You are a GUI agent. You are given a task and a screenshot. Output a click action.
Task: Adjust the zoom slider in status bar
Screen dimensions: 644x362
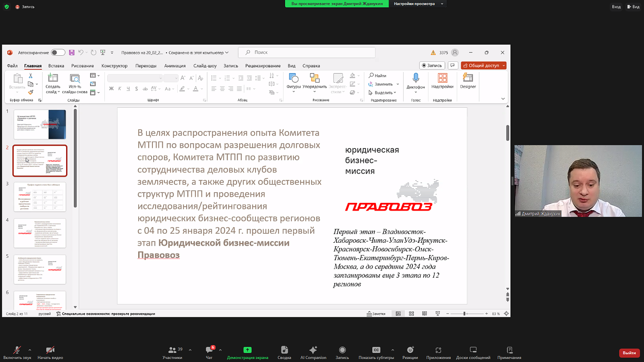pyautogui.click(x=464, y=314)
